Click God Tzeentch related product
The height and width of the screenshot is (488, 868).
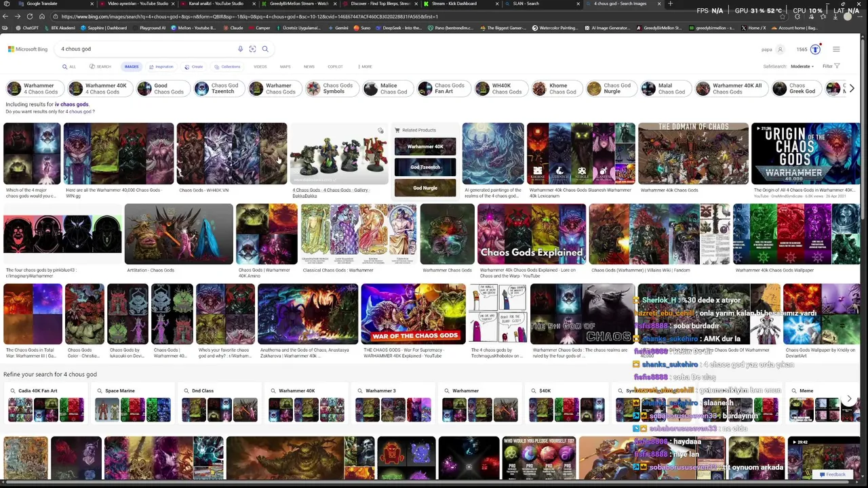point(425,167)
